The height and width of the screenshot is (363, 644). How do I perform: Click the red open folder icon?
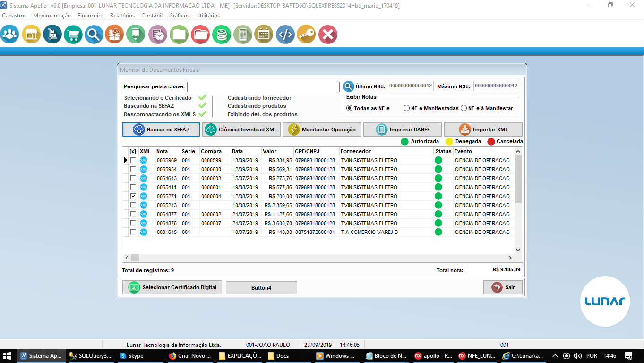coord(200,35)
